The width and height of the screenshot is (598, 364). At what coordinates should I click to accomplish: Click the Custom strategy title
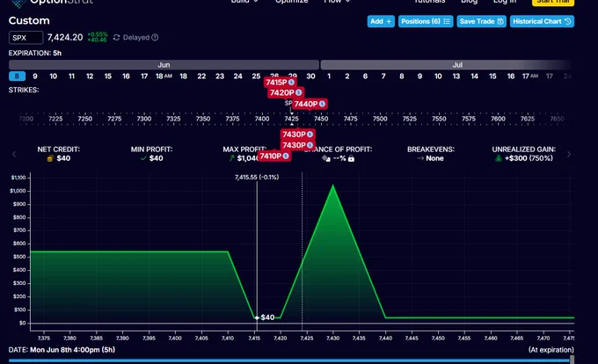(x=29, y=20)
